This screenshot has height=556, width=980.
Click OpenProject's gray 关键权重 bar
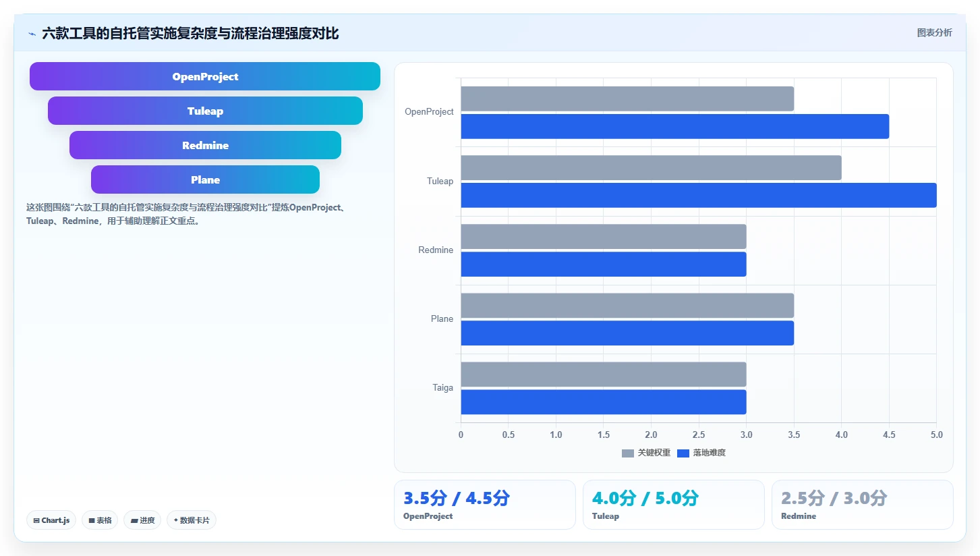(627, 99)
